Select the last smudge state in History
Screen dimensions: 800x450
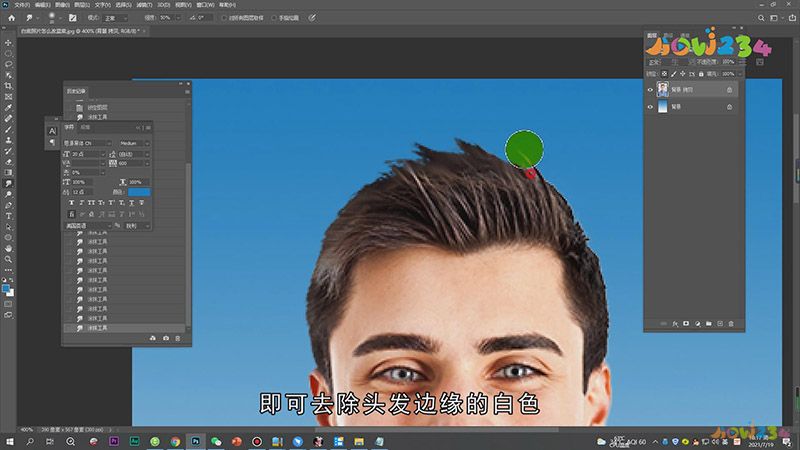124,328
